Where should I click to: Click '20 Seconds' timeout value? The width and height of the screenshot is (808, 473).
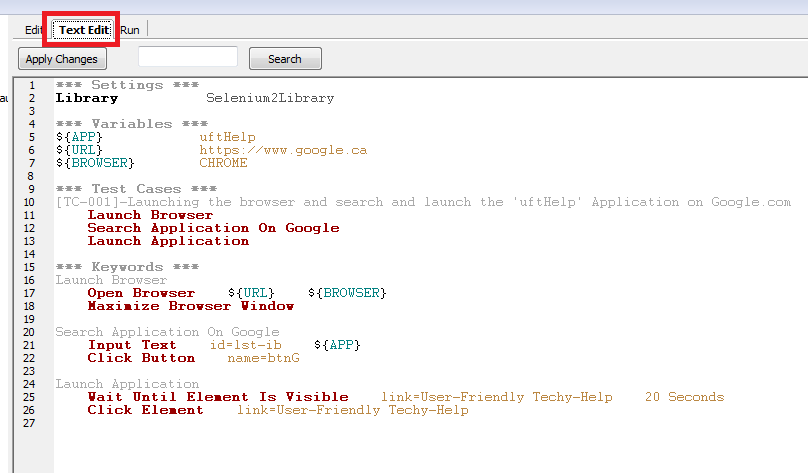click(684, 397)
